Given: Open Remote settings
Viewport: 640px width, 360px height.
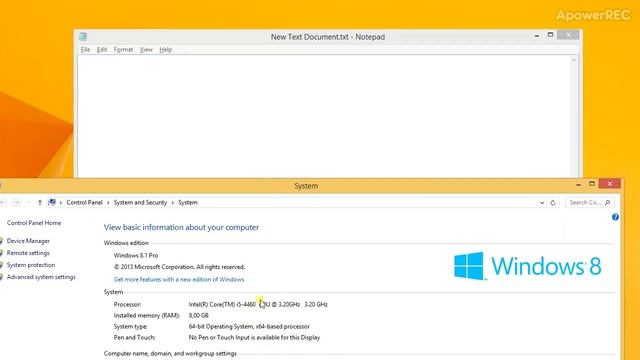Looking at the screenshot, I should pos(28,253).
